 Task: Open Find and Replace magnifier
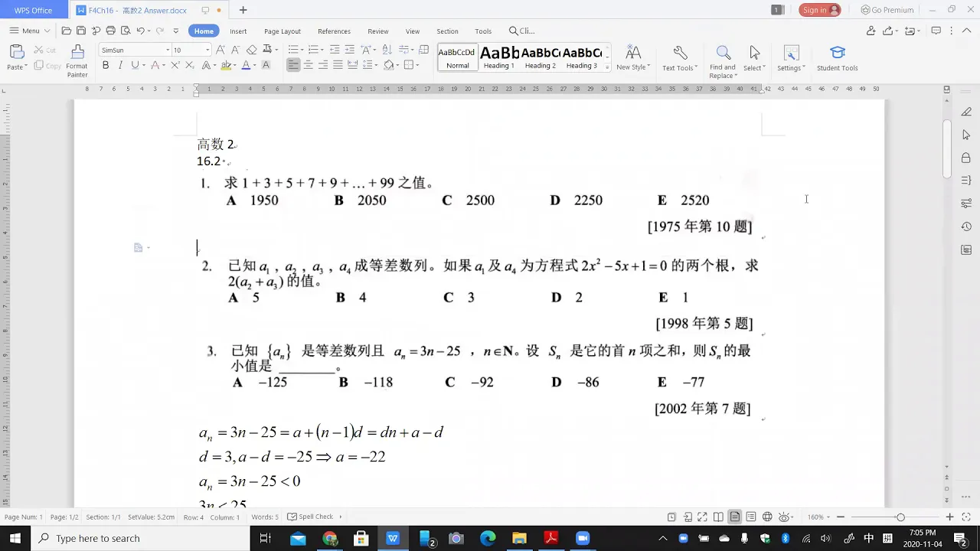[x=723, y=53]
